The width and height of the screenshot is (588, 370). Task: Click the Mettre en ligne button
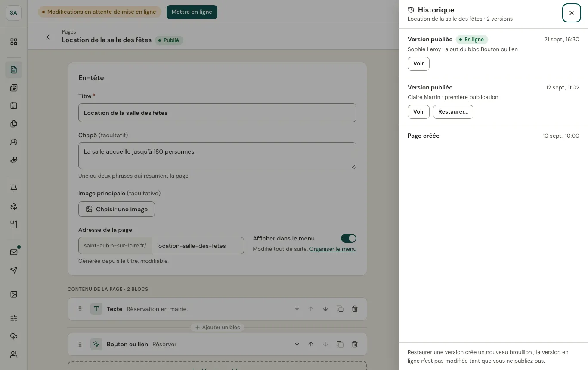click(192, 12)
